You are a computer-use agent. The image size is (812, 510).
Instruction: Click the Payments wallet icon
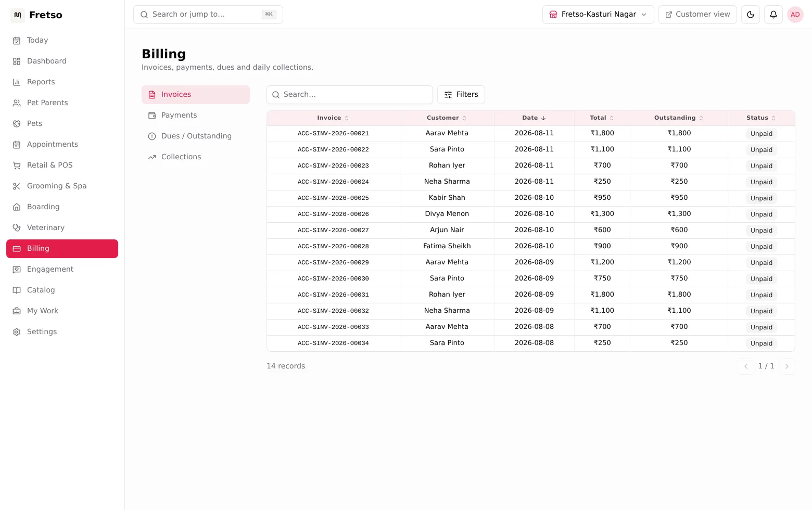[x=152, y=116]
